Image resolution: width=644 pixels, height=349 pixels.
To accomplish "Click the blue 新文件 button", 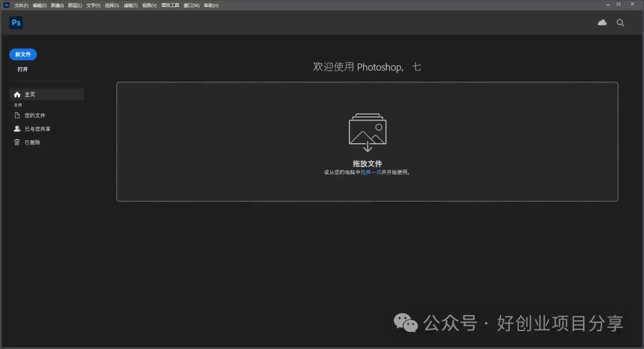I will point(23,54).
